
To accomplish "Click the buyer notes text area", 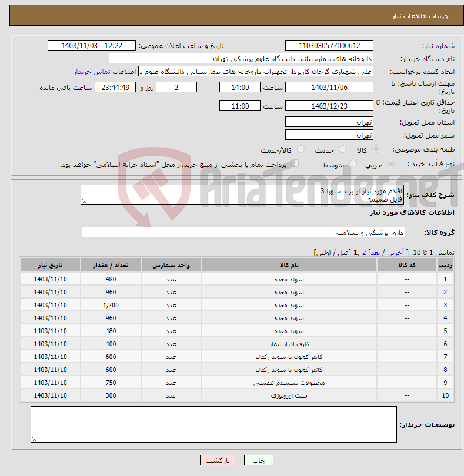I will 213,424.
